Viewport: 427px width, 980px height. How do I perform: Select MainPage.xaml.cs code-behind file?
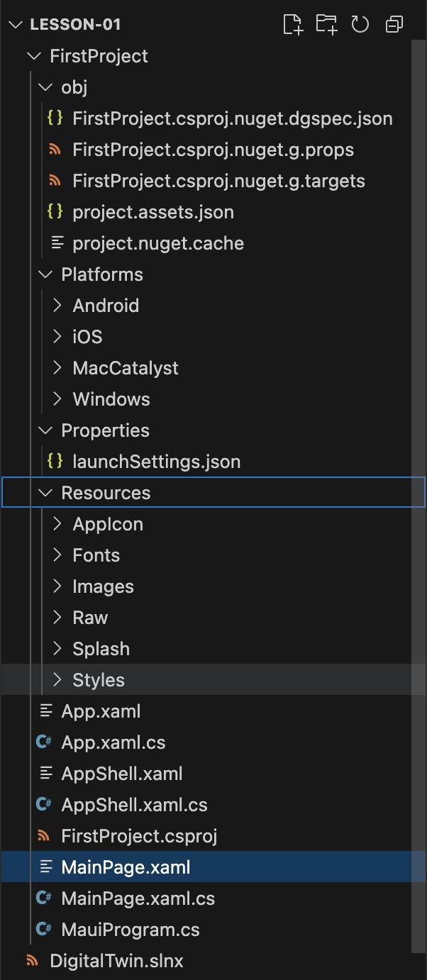[138, 898]
